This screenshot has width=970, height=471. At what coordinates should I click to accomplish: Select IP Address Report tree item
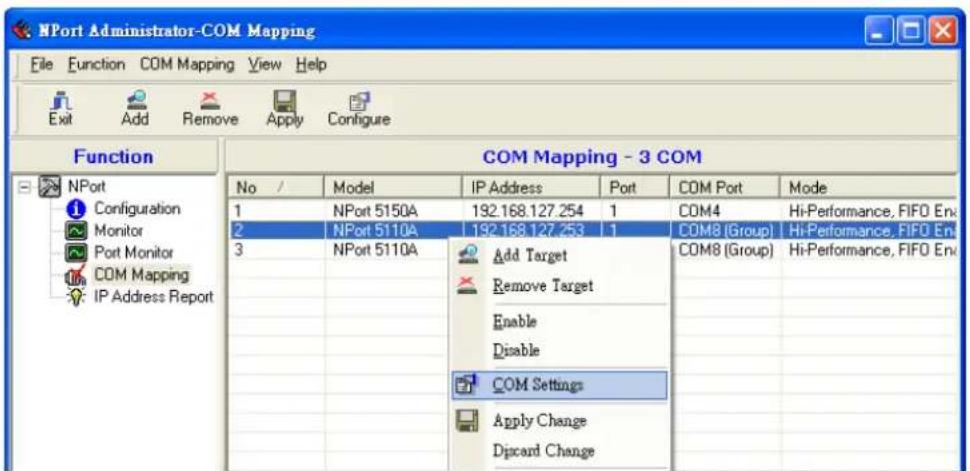pyautogui.click(x=153, y=297)
